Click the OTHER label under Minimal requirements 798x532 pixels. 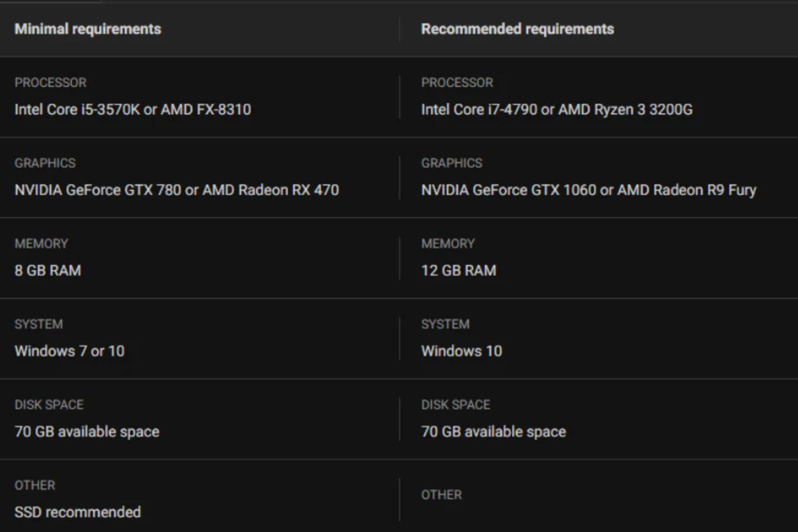pos(35,485)
